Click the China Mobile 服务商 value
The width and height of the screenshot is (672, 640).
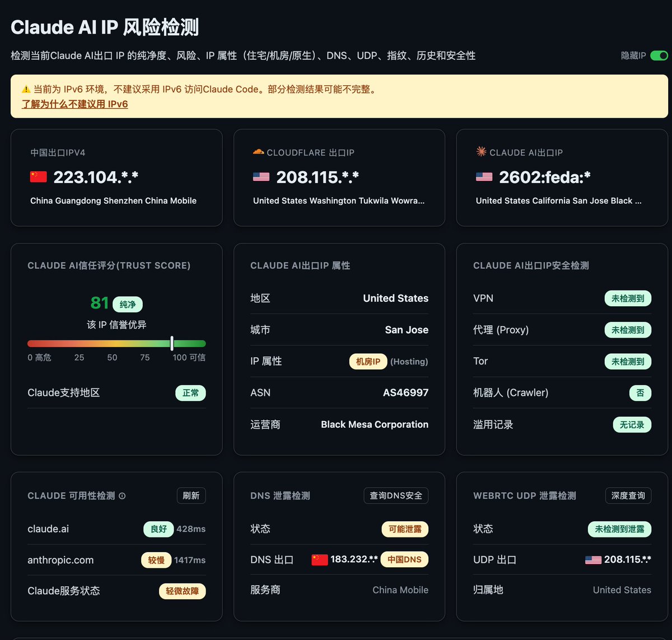pyautogui.click(x=400, y=590)
